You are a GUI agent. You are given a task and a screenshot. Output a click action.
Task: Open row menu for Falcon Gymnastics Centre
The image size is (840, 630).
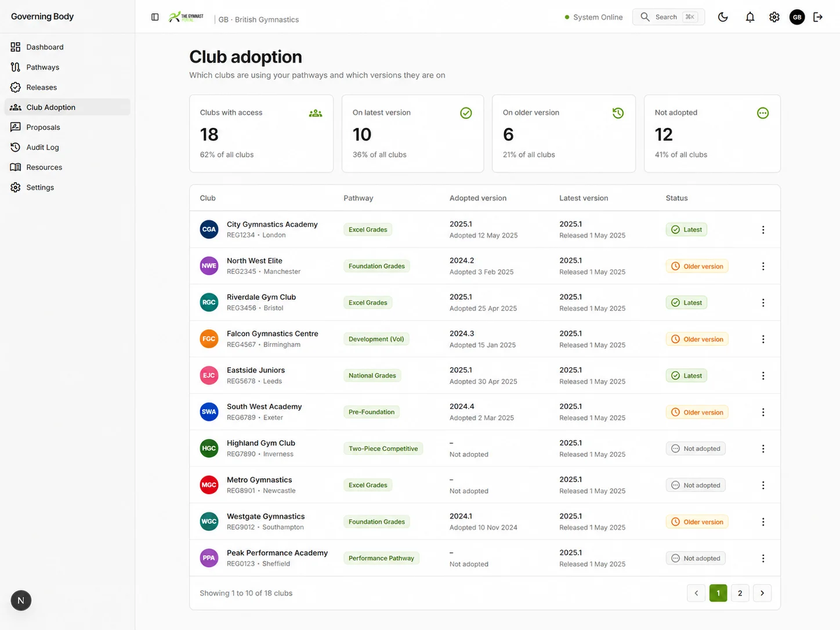763,339
